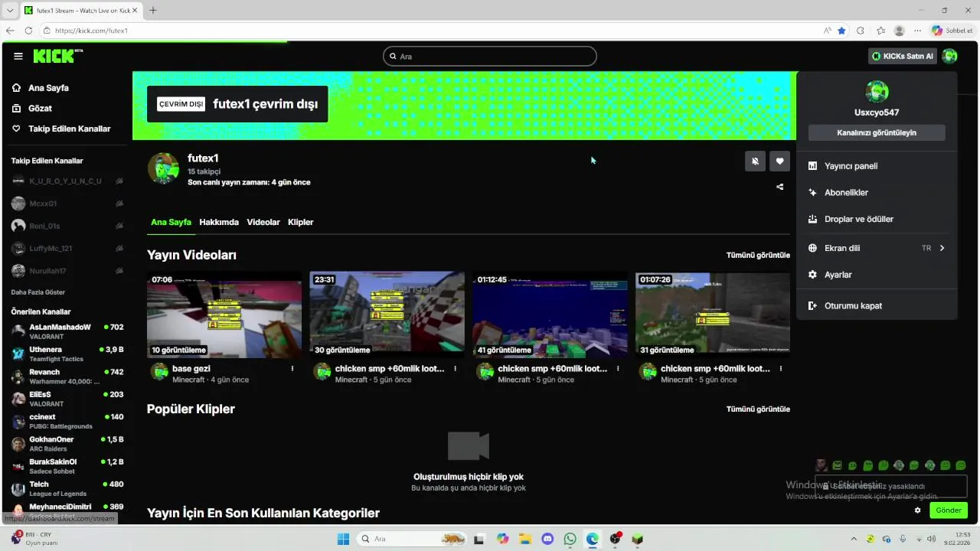
Task: Open Roni_01s followed channel
Action: pyautogui.click(x=67, y=226)
